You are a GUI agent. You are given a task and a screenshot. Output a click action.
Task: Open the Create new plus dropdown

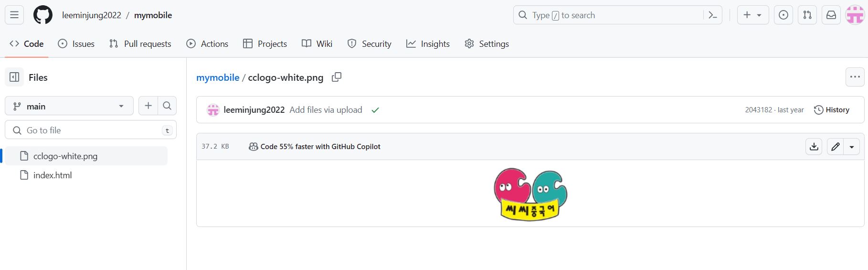[x=753, y=15]
